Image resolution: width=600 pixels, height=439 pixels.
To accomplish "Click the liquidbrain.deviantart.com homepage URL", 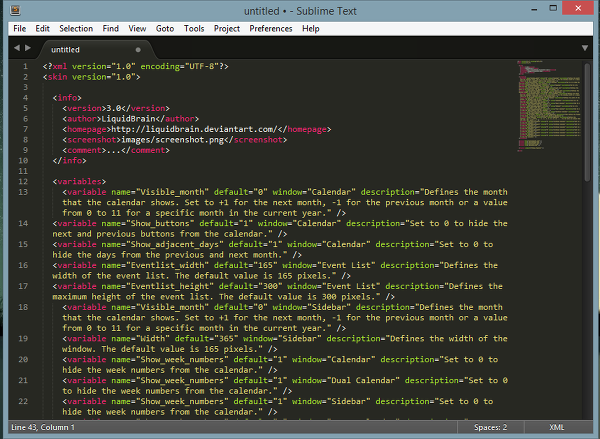I will (x=194, y=129).
